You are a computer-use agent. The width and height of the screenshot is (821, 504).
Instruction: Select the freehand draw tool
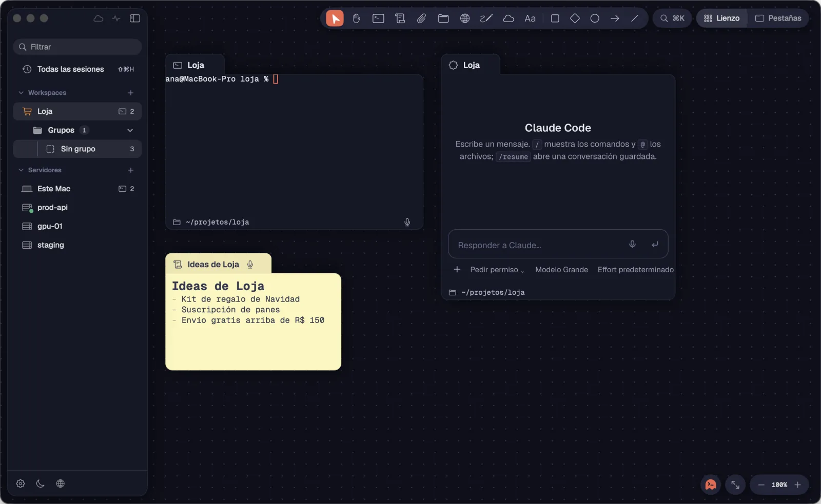486,18
